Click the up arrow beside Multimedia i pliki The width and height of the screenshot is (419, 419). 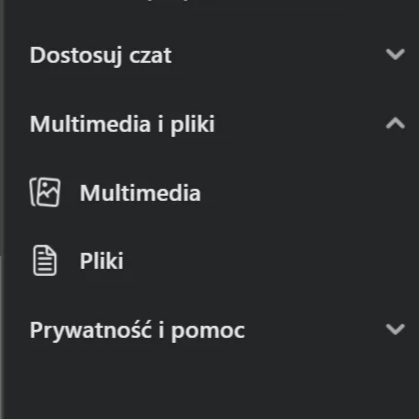click(x=395, y=123)
